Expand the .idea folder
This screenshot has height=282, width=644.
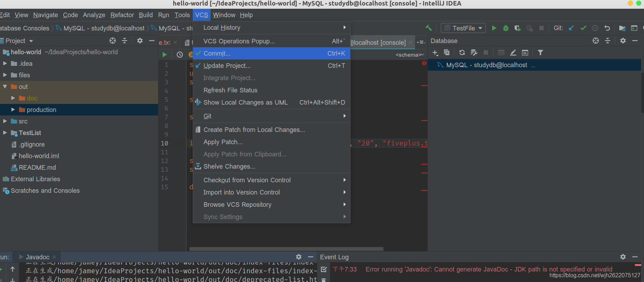tap(5, 63)
